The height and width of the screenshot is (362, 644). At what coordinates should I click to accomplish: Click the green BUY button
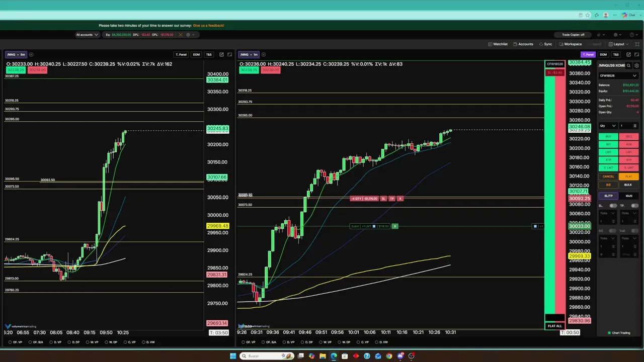[x=608, y=136]
